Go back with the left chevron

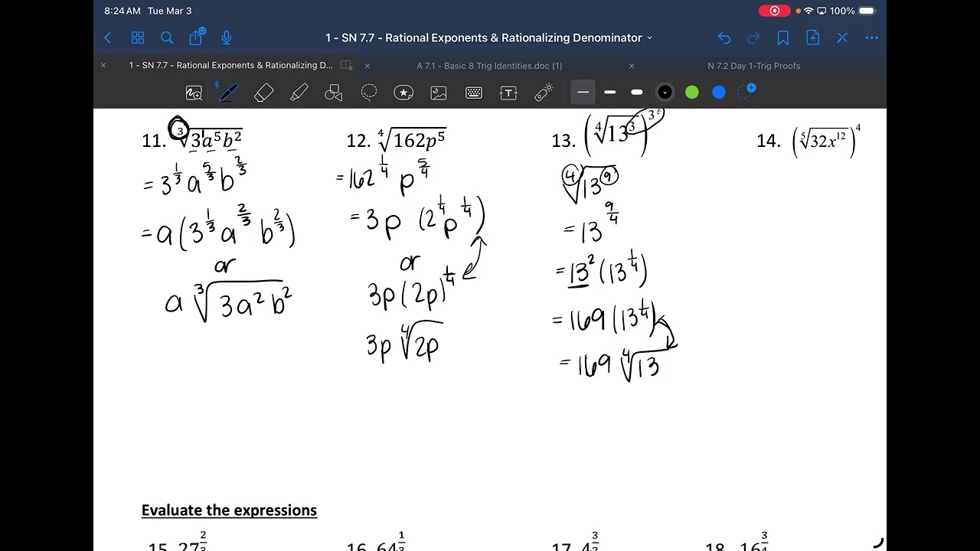[x=108, y=37]
